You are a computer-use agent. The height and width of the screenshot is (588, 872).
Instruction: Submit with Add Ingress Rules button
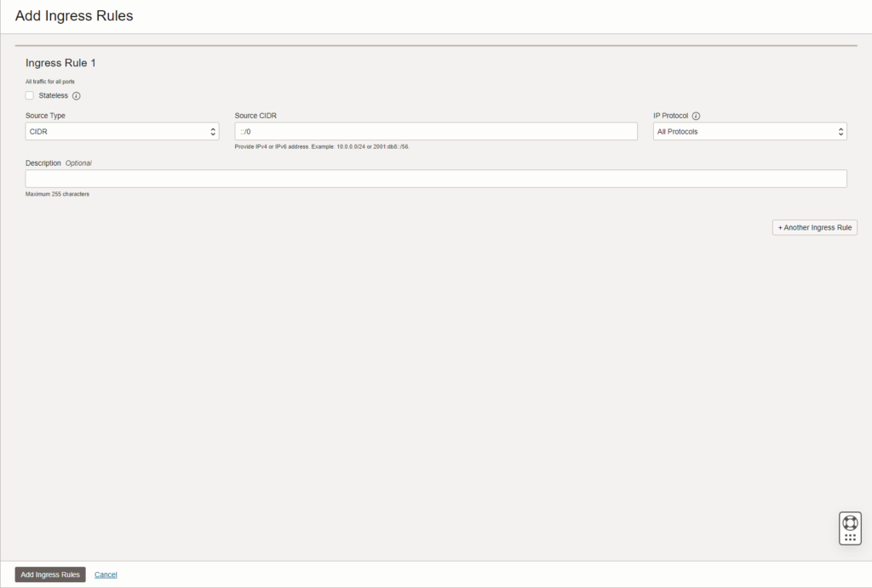click(x=50, y=574)
